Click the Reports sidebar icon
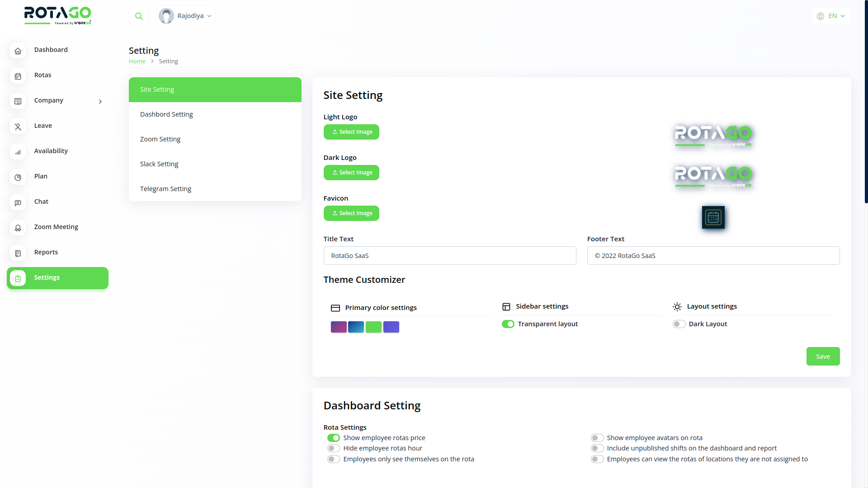The height and width of the screenshot is (488, 868). [x=18, y=253]
